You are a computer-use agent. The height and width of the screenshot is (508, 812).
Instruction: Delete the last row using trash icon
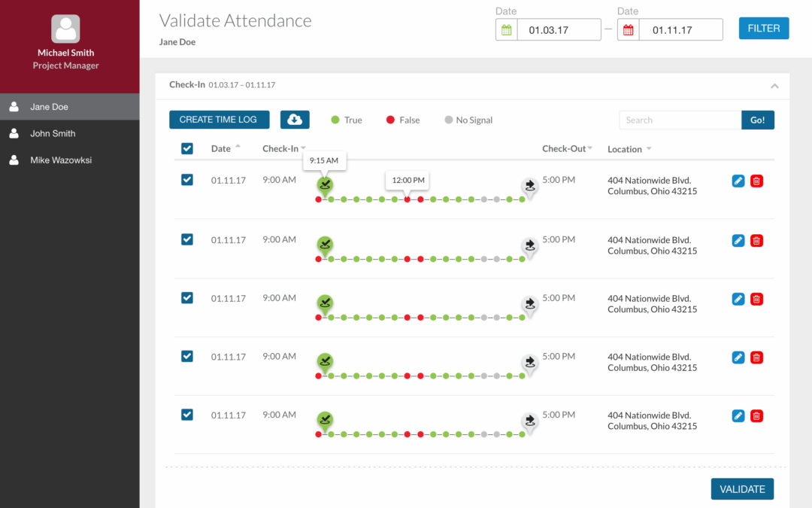coord(756,415)
